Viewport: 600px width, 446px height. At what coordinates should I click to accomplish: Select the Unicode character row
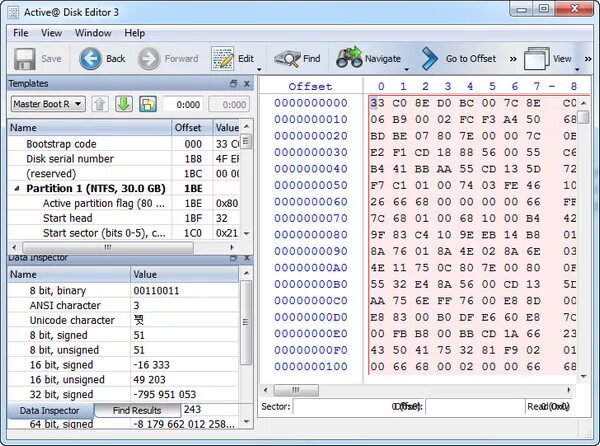point(123,321)
